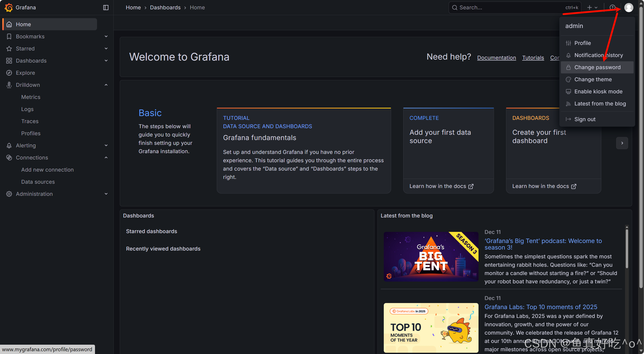Collapse the Connections section chevron
Screen dimensions: 644x354
pos(106,157)
